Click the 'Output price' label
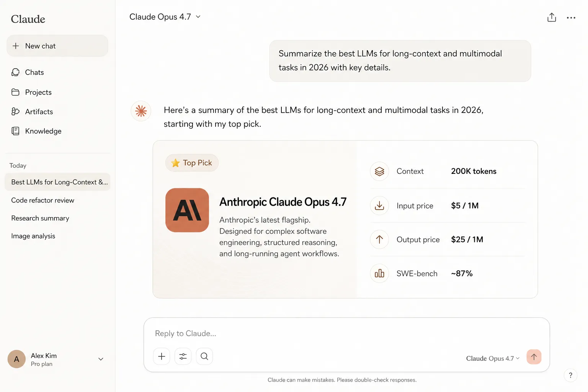588x392 pixels. [418, 240]
